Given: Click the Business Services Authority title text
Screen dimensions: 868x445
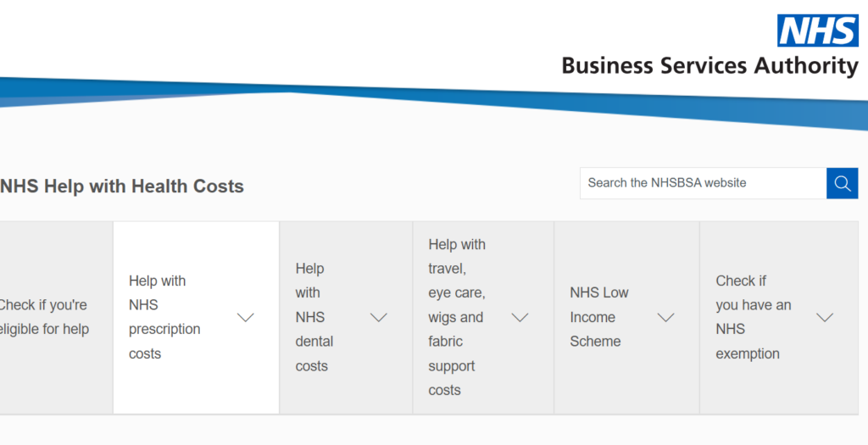Looking at the screenshot, I should [x=709, y=66].
